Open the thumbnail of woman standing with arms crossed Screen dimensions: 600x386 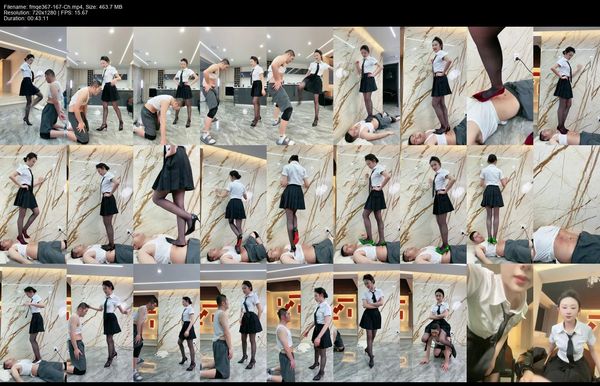tap(367, 322)
